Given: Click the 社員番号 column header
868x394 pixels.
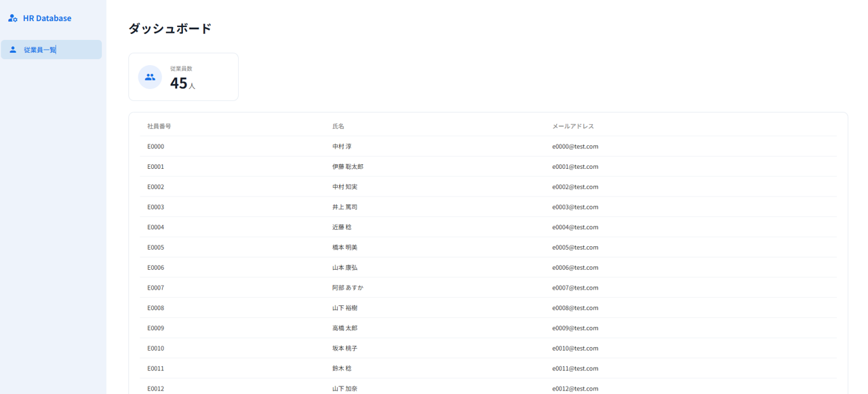Looking at the screenshot, I should 159,126.
